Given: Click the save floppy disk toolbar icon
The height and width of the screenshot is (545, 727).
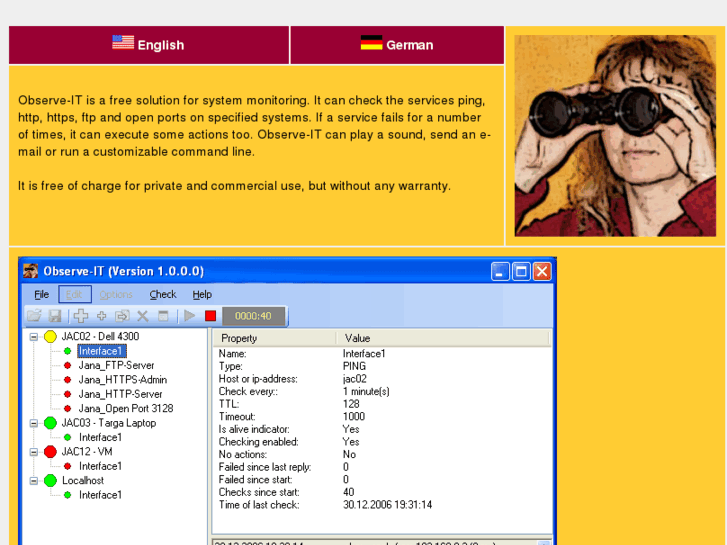Looking at the screenshot, I should [x=55, y=316].
